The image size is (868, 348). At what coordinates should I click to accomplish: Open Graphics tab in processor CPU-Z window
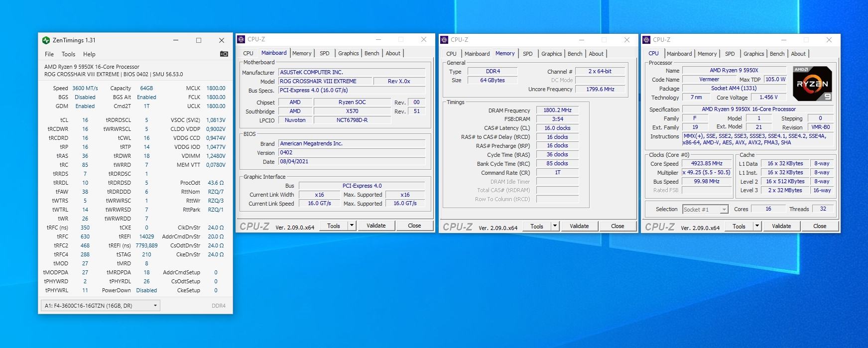point(754,54)
